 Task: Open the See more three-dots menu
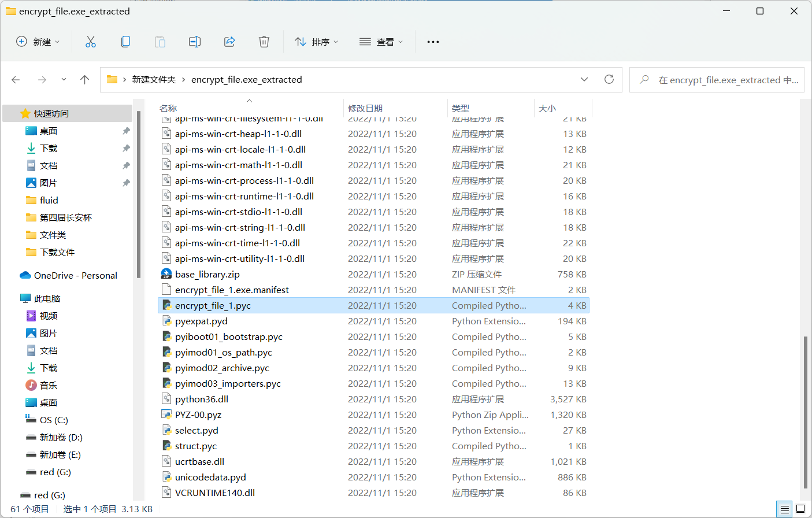coord(433,42)
